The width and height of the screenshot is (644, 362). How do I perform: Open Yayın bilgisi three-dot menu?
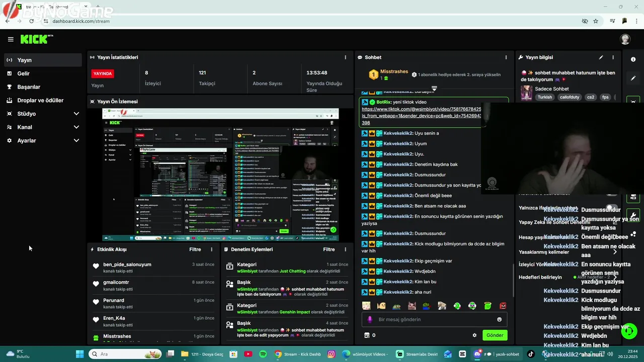click(613, 57)
